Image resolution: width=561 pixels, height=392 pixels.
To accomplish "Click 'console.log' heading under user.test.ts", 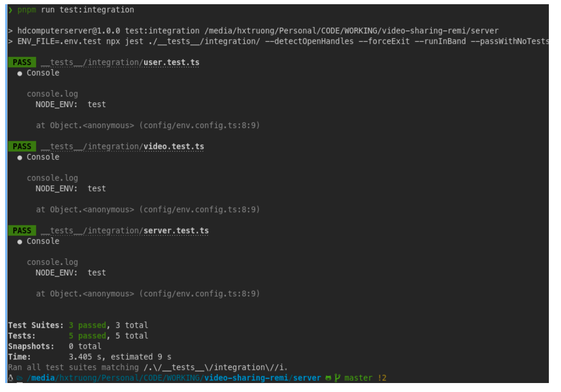I will point(52,94).
